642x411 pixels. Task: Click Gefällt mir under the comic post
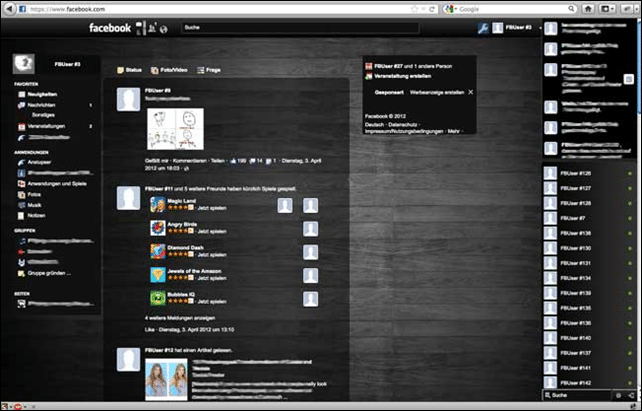155,161
